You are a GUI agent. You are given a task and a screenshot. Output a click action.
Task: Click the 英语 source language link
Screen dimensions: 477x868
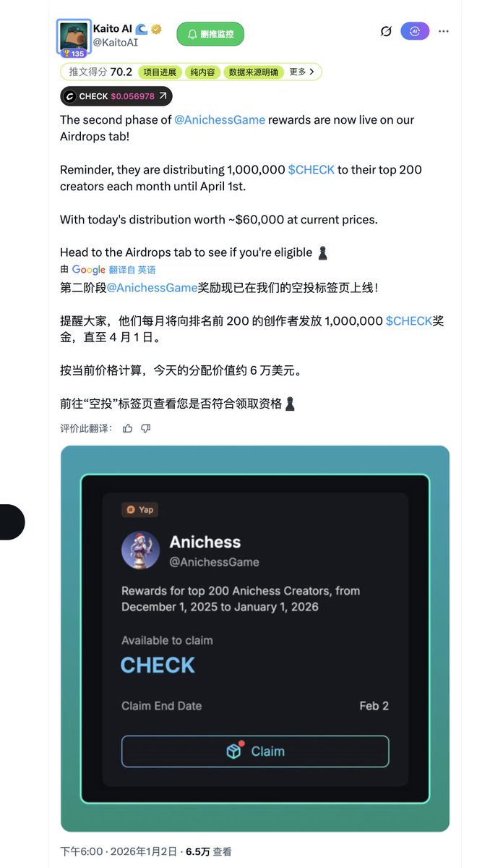pyautogui.click(x=147, y=270)
